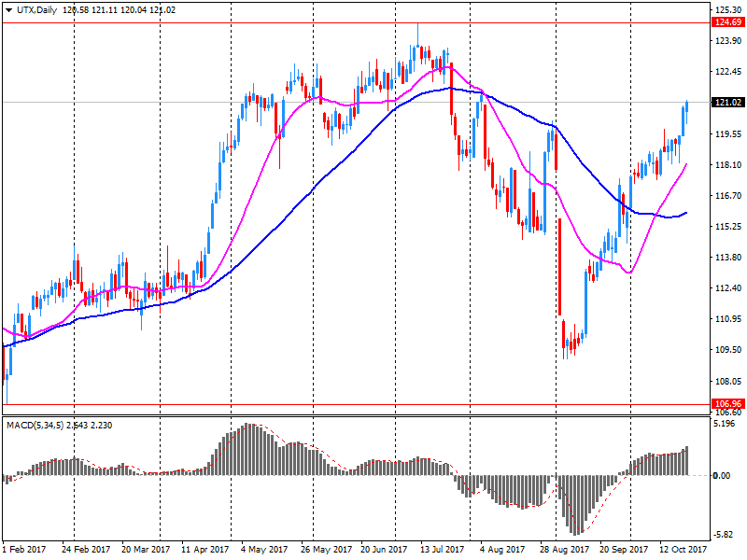Click the 119.55 price scale value
Screen dimensions: 747x560
(x=728, y=134)
